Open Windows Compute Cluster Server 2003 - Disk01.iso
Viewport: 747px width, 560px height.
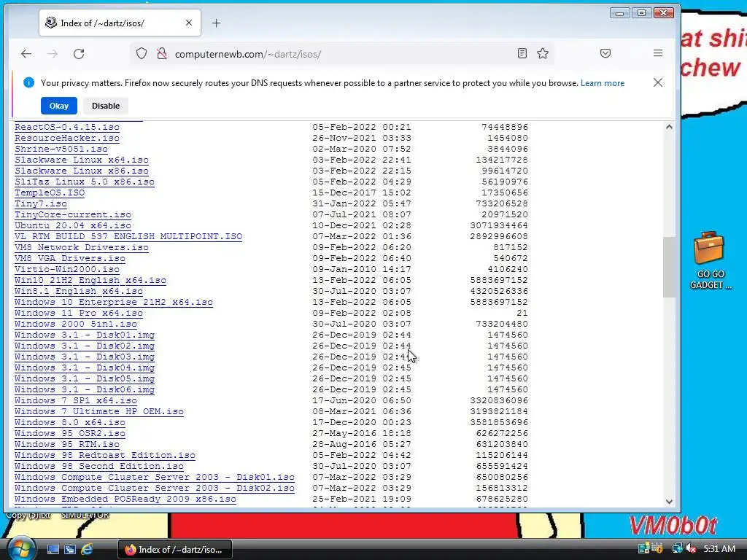(155, 478)
